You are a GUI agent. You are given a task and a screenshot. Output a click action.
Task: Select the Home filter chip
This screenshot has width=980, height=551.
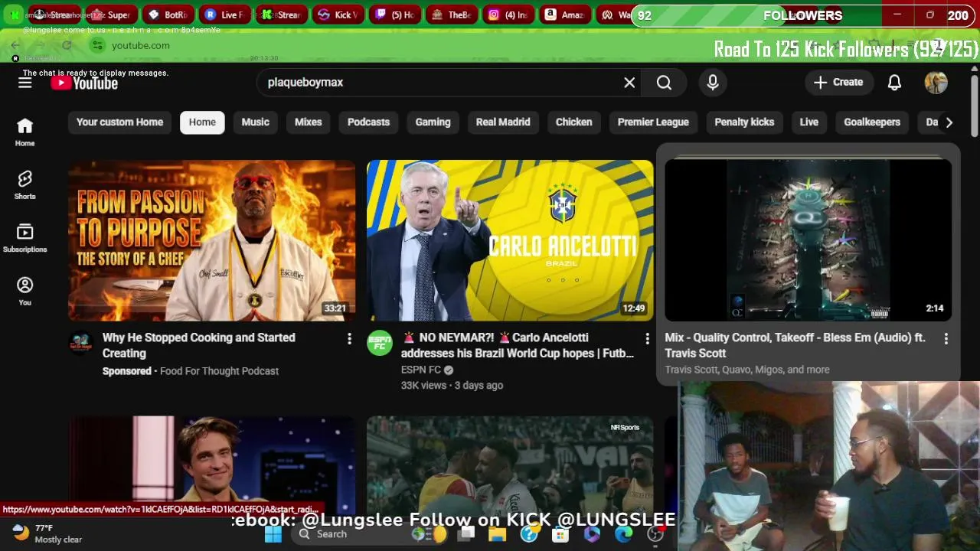point(202,122)
